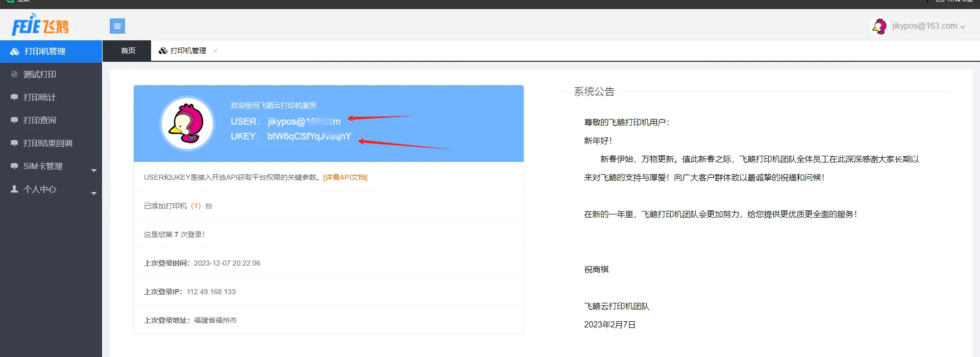Click the user avatar in the top bar

[x=879, y=26]
